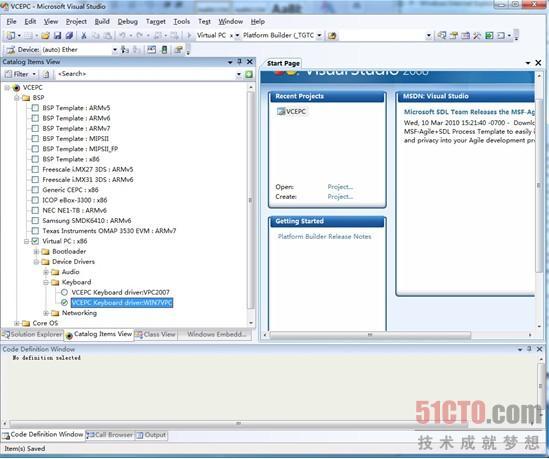Click the green device connectivity icon
The height and width of the screenshot is (459, 549).
pos(164,50)
